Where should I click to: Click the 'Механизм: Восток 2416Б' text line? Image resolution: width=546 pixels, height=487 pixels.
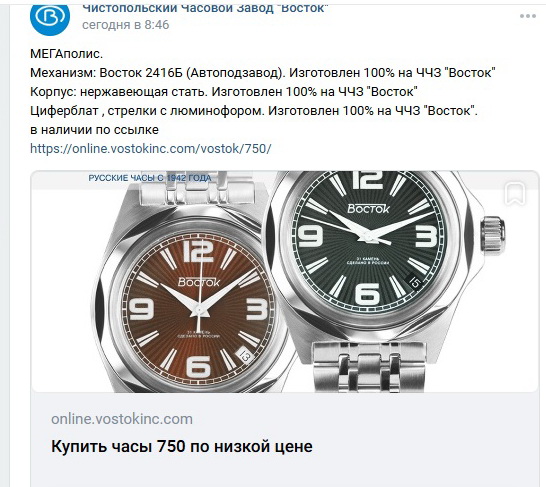263,73
